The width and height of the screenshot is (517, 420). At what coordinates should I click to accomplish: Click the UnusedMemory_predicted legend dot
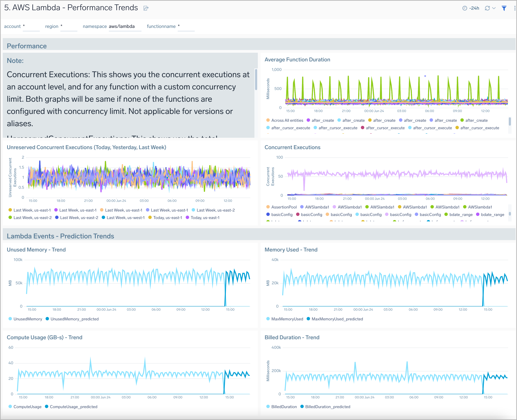click(x=47, y=319)
